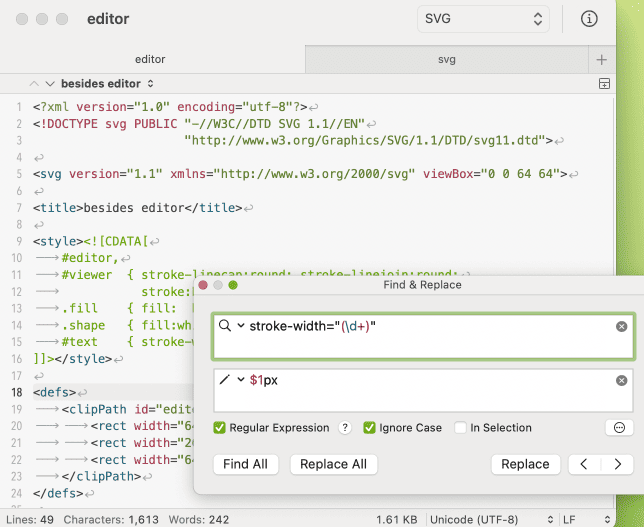This screenshot has width=644, height=527.
Task: Click the Replace button
Action: pyautogui.click(x=525, y=464)
